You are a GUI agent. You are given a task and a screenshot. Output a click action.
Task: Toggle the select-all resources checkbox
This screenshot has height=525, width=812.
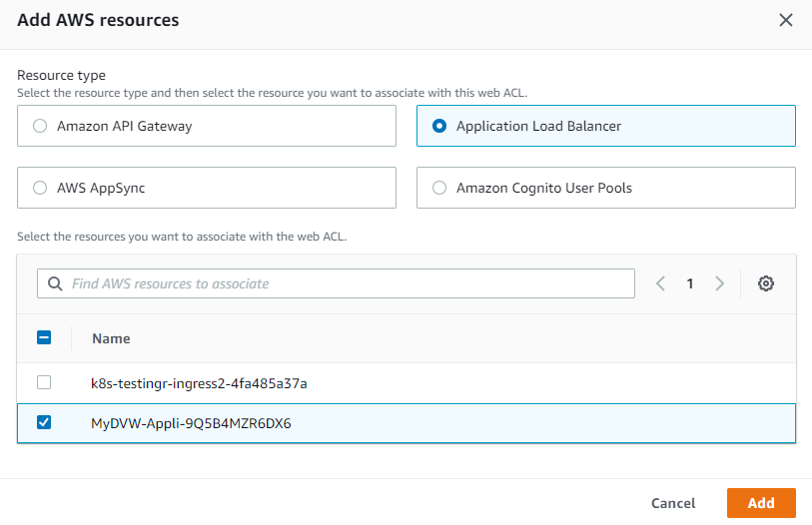click(44, 338)
